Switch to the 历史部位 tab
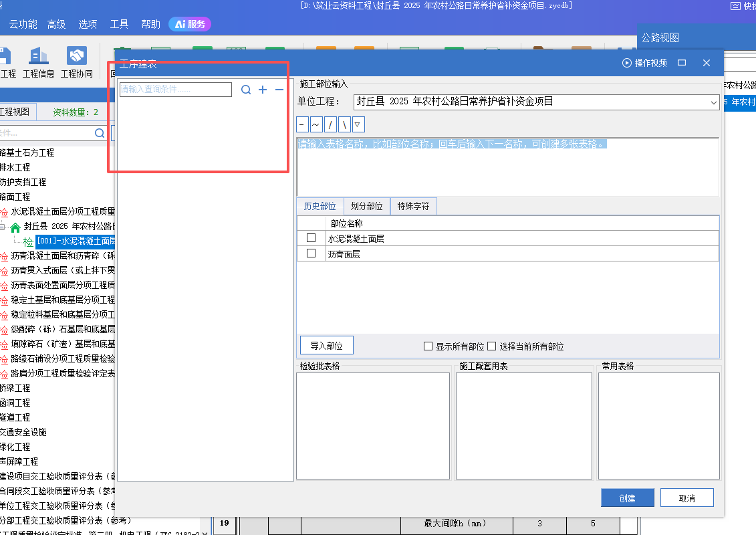 pyautogui.click(x=320, y=207)
